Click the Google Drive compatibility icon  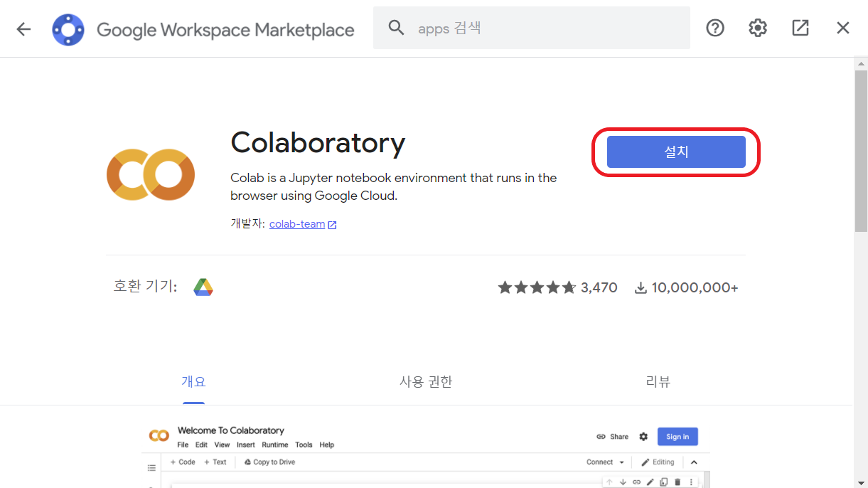203,287
